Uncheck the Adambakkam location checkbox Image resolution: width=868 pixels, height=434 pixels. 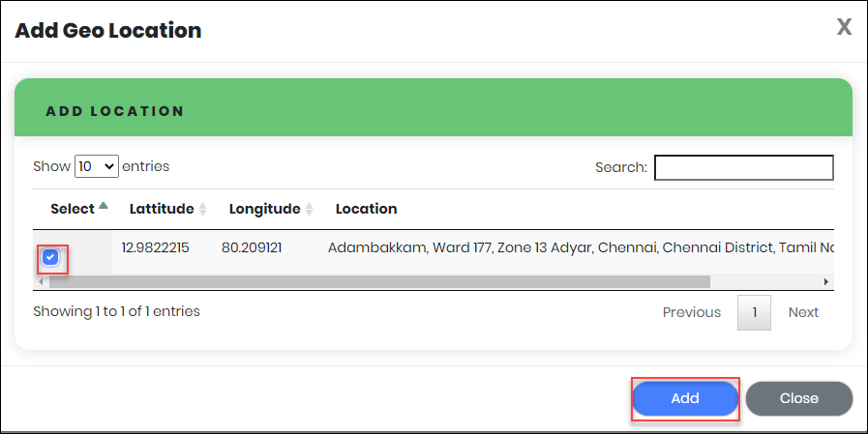[x=51, y=258]
